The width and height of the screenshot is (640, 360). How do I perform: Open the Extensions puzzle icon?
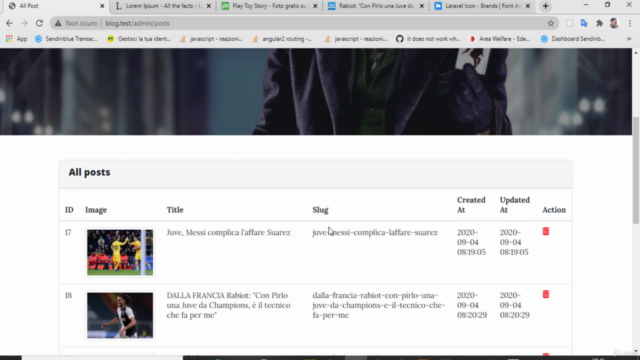pyautogui.click(x=599, y=23)
